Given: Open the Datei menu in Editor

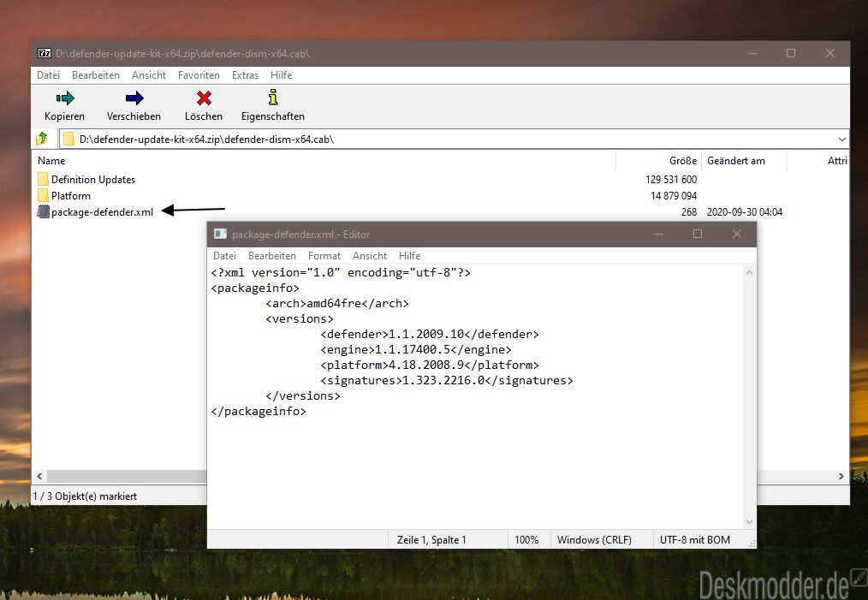Looking at the screenshot, I should [225, 256].
